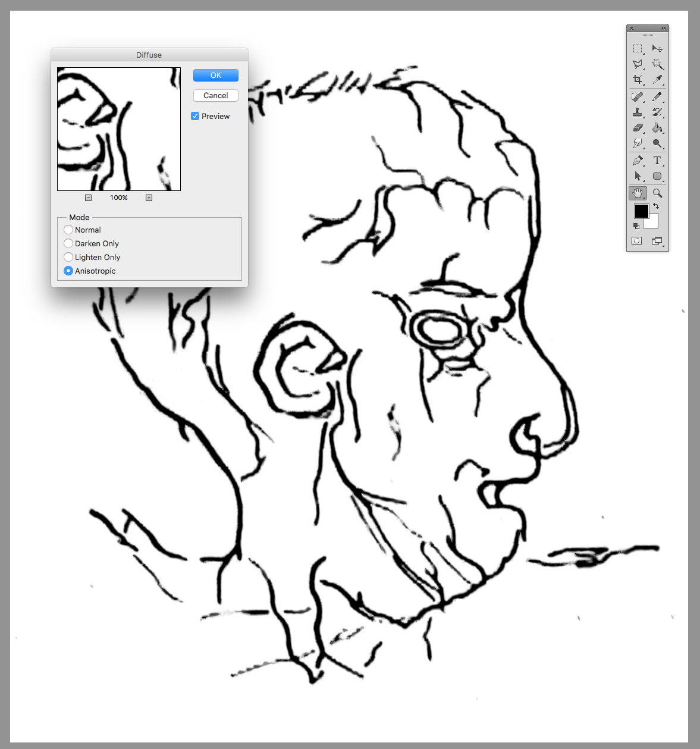Viewport: 700px width, 749px height.
Task: Choose Lighten Only mode
Action: (x=68, y=257)
